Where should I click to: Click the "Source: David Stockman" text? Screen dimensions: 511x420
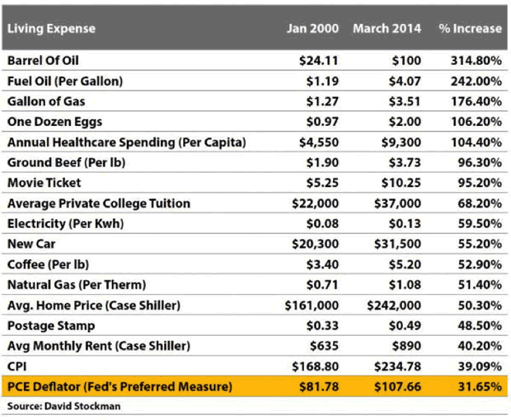coord(63,406)
